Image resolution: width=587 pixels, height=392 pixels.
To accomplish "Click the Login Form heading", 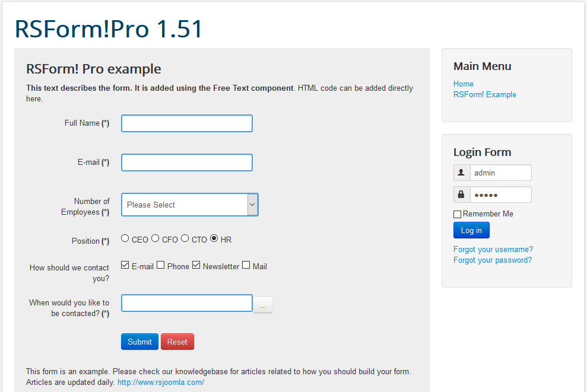I will tap(482, 152).
